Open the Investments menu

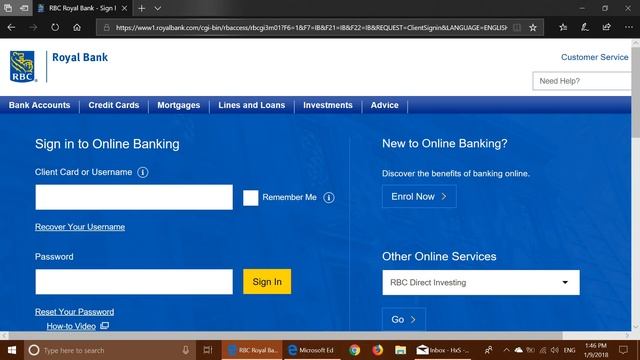(328, 105)
